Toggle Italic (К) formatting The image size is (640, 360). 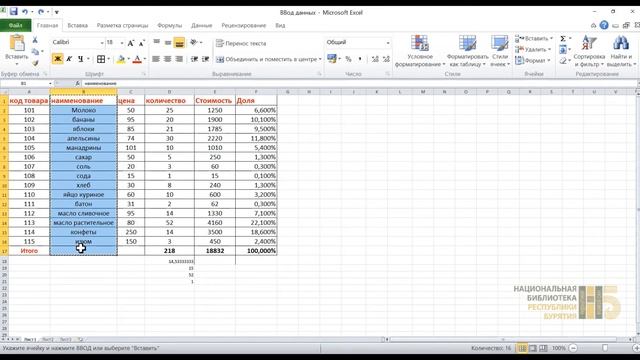coord(69,59)
